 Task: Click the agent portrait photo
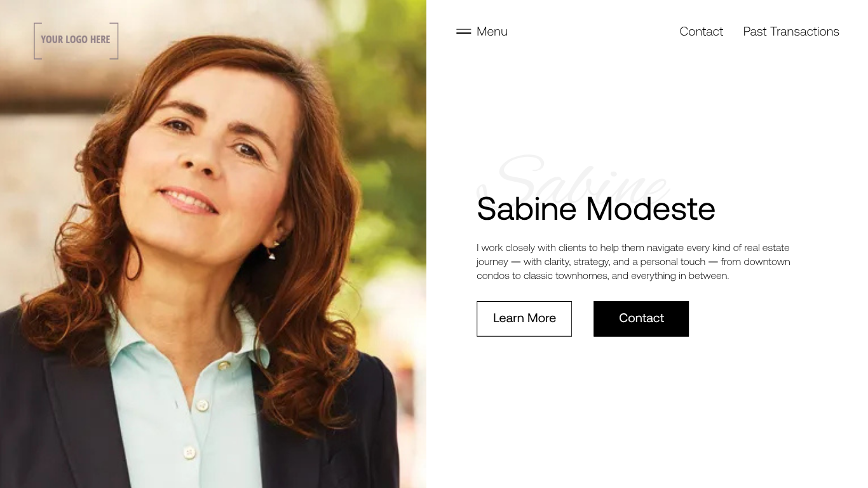[213, 244]
